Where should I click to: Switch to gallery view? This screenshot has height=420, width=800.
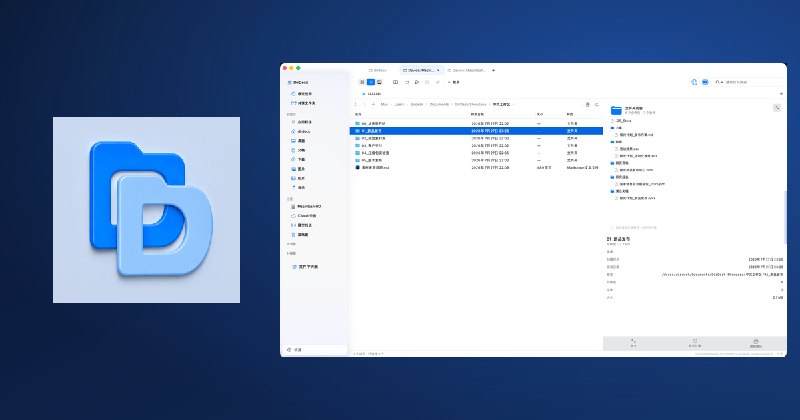point(379,82)
